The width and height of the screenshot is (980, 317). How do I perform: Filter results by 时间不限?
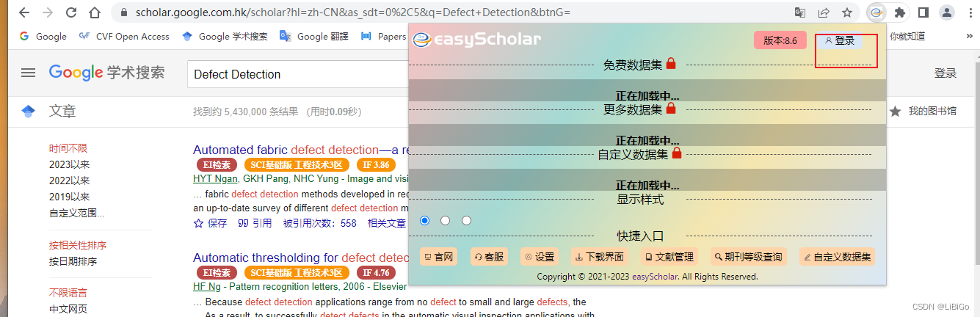(x=68, y=148)
